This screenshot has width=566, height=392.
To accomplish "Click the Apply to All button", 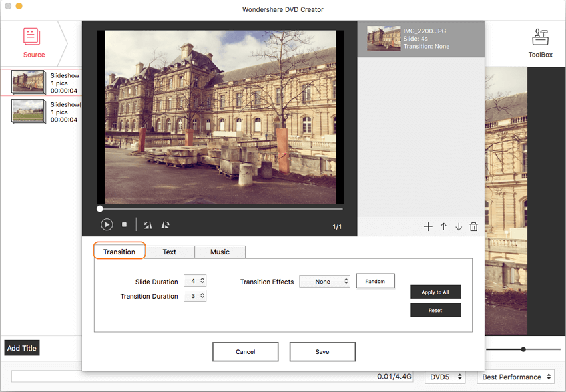I will tap(435, 292).
